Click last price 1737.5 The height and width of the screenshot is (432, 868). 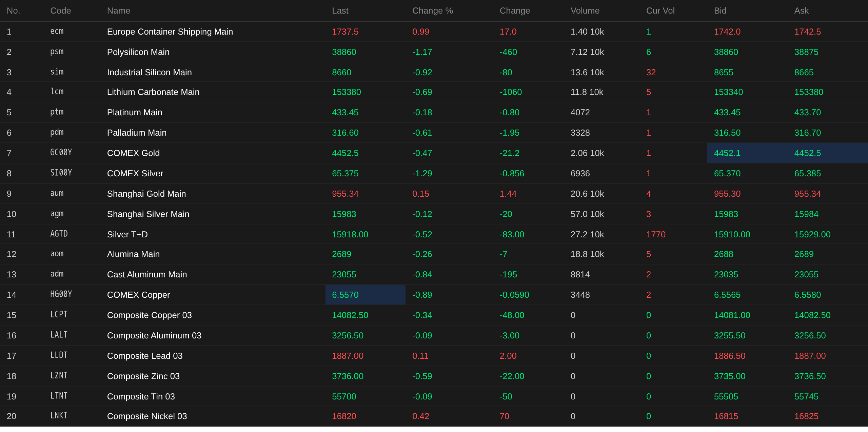click(x=345, y=32)
